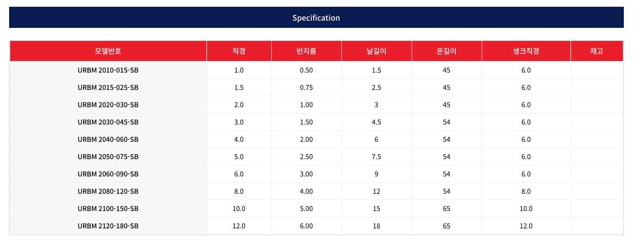
Task: Select model URBM 2040-060-SB
Action: (108, 139)
